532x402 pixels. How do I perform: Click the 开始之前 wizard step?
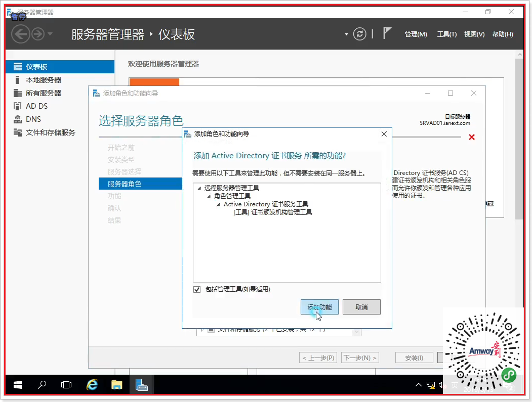click(121, 148)
